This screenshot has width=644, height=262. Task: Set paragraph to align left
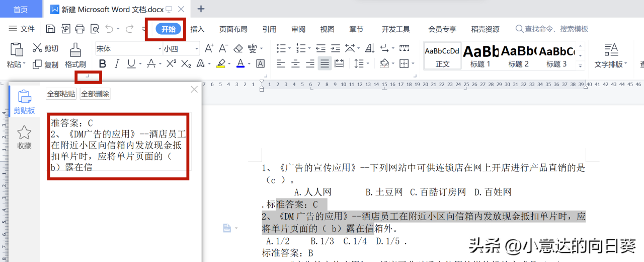pos(281,63)
